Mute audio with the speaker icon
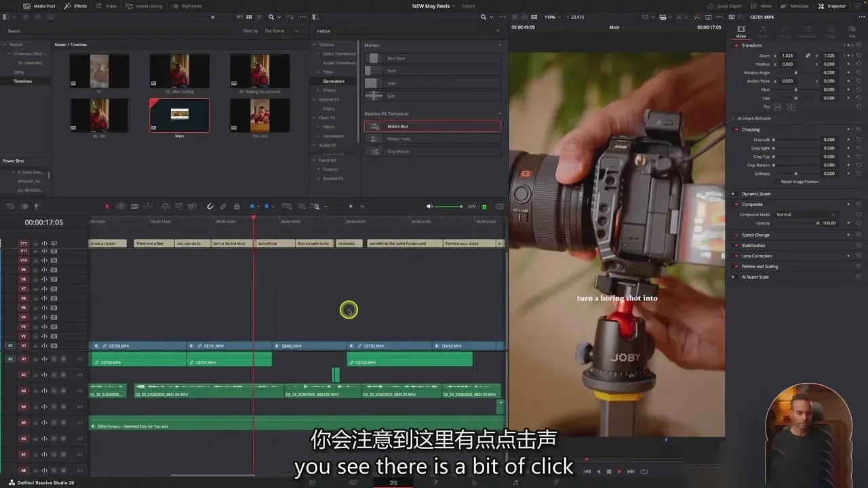This screenshot has width=868, height=488. coord(429,206)
